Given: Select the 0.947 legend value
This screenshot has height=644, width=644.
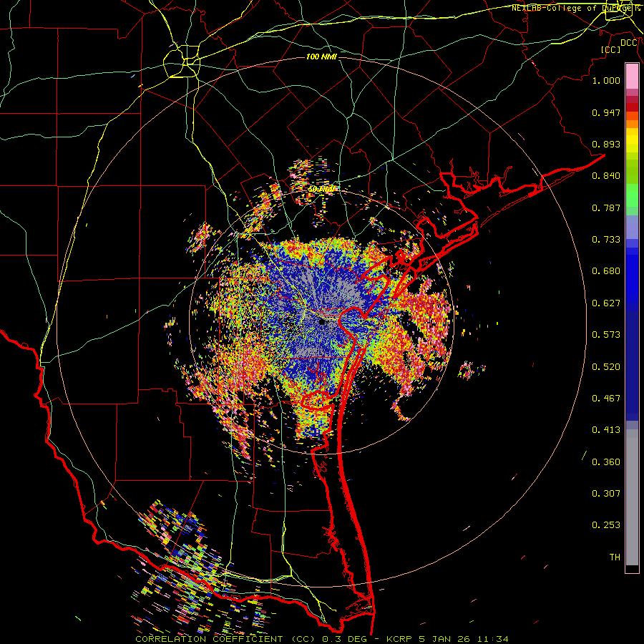Looking at the screenshot, I should tap(606, 112).
